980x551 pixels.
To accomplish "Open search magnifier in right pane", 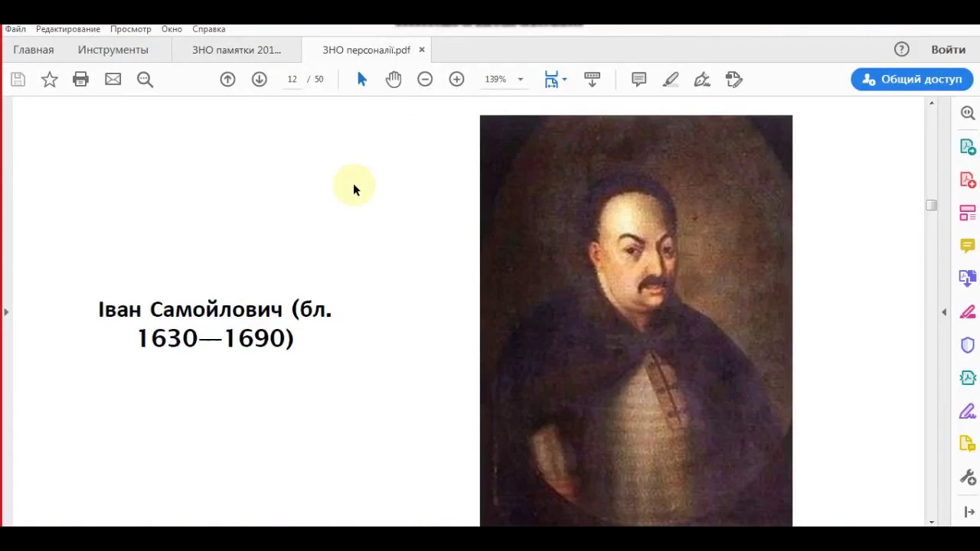I will [968, 112].
